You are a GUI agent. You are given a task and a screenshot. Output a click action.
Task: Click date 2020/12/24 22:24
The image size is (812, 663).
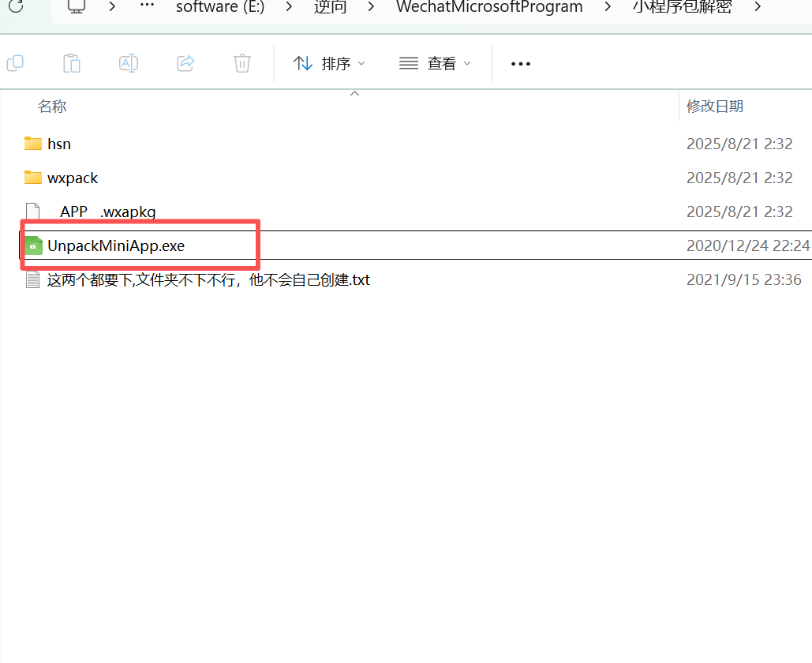(x=748, y=245)
